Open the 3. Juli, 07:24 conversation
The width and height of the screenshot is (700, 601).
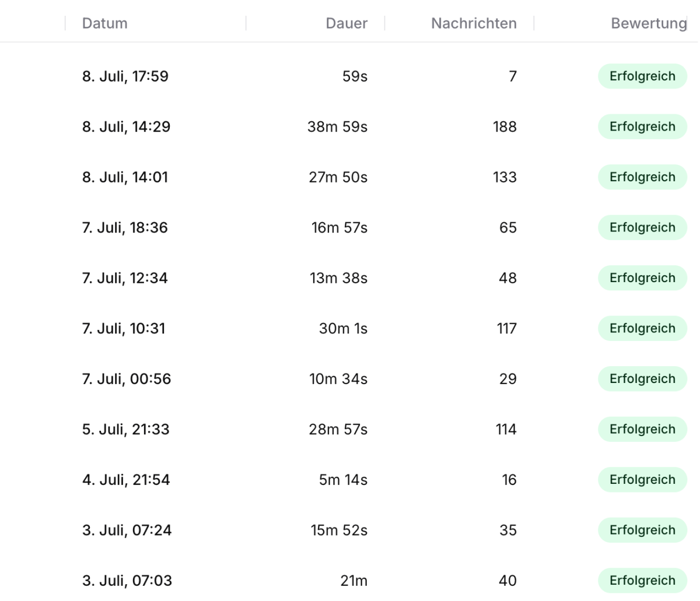pyautogui.click(x=350, y=530)
